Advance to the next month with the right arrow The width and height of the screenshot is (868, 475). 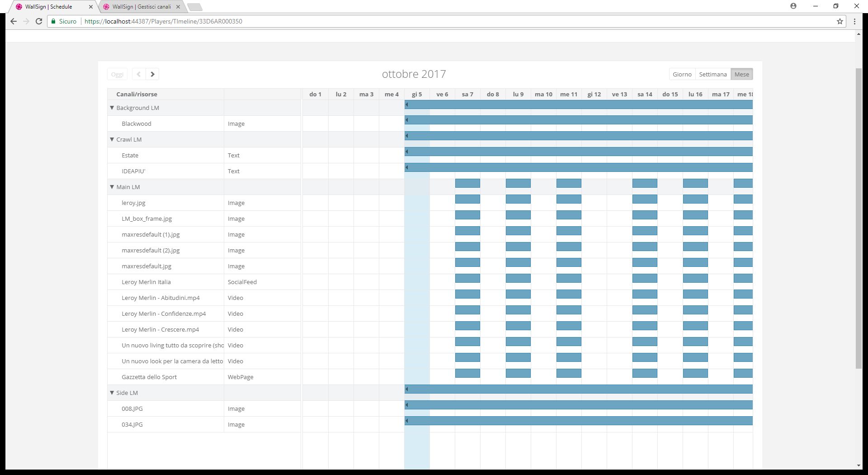(x=152, y=74)
